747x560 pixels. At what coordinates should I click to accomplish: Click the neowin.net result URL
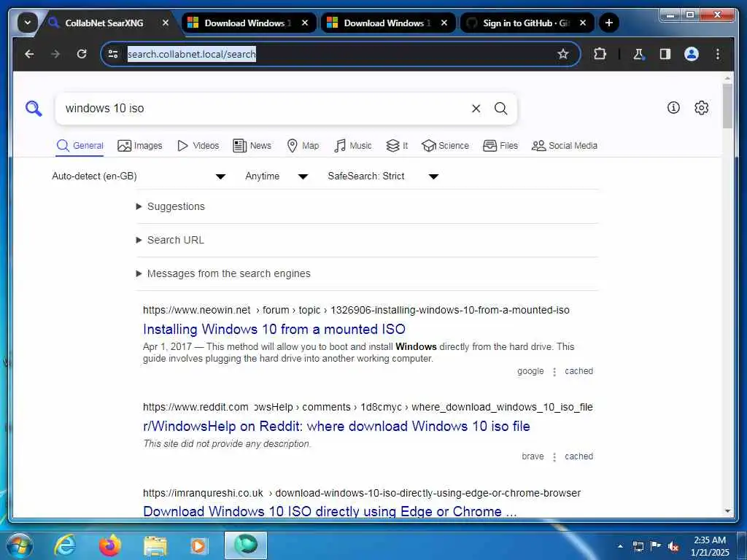click(356, 310)
